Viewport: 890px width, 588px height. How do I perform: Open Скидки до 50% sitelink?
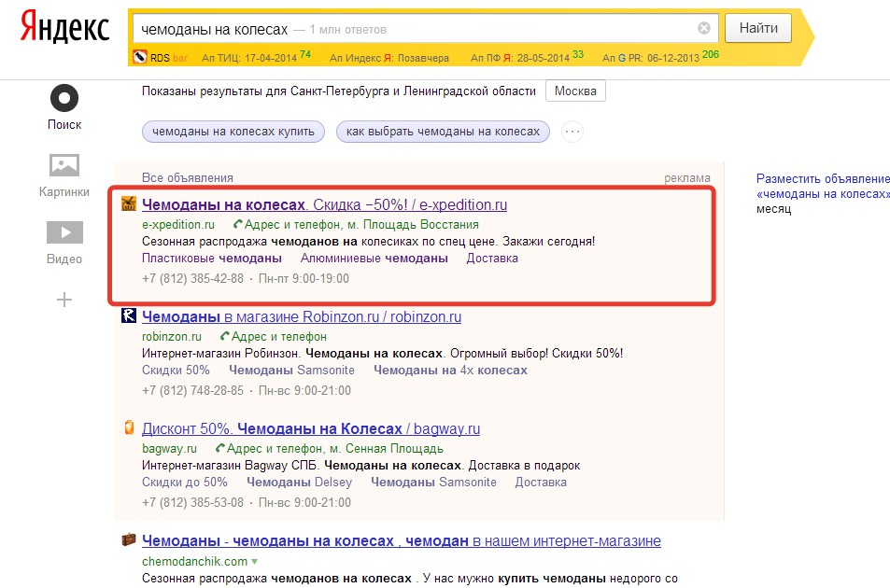coord(185,482)
